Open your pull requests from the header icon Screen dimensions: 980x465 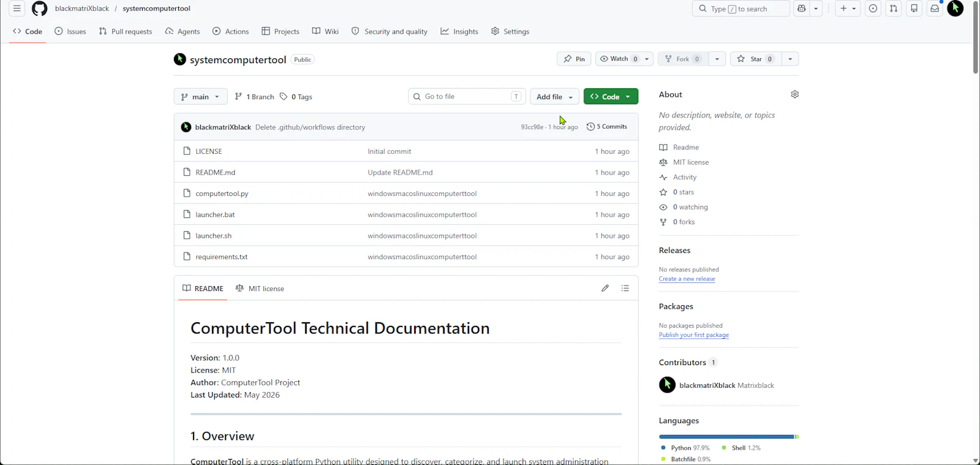click(894, 9)
